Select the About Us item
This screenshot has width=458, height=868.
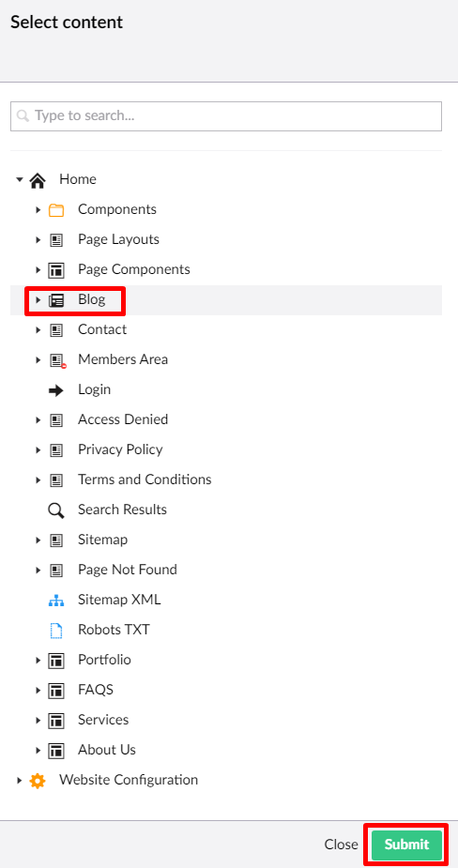pos(106,750)
